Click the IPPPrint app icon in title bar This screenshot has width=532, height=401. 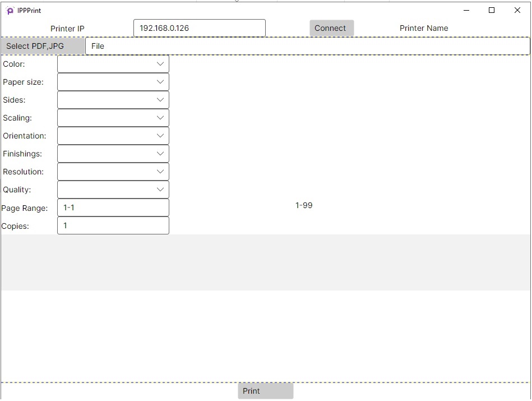pyautogui.click(x=10, y=10)
